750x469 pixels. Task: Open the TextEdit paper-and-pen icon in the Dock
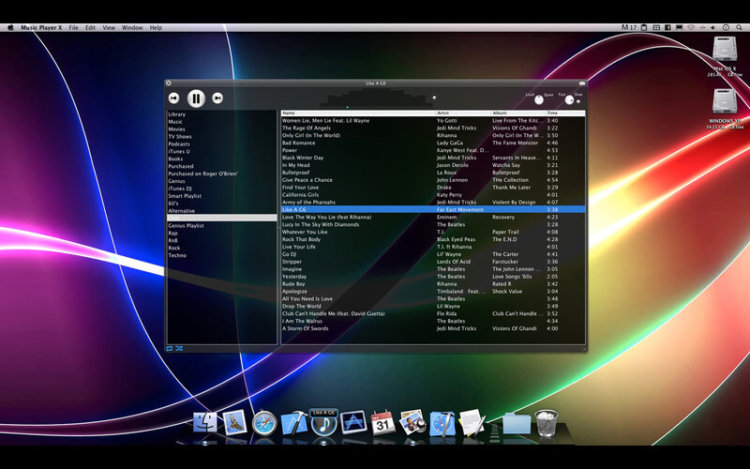tap(472, 423)
